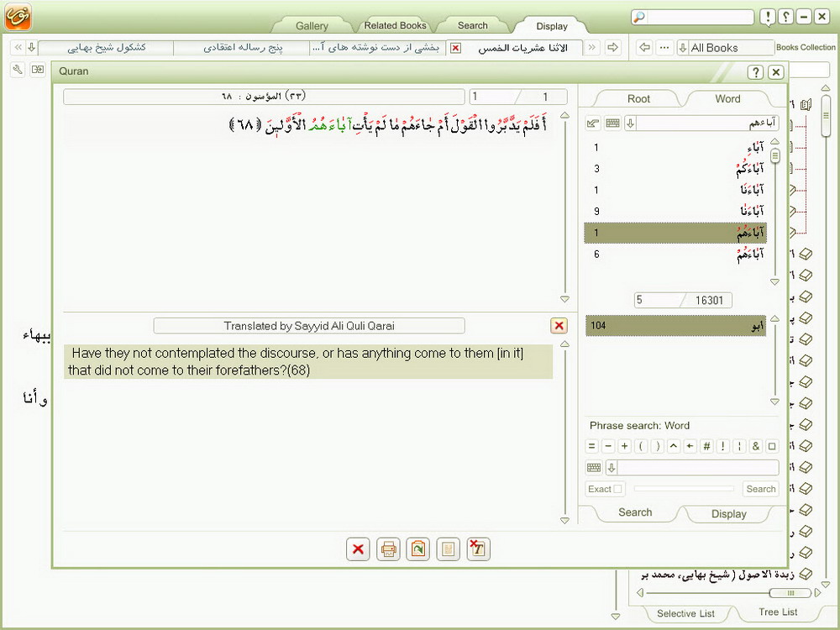Viewport: 840px width, 630px height.
Task: Open the bottom Display tab in Quran panel
Action: (728, 514)
